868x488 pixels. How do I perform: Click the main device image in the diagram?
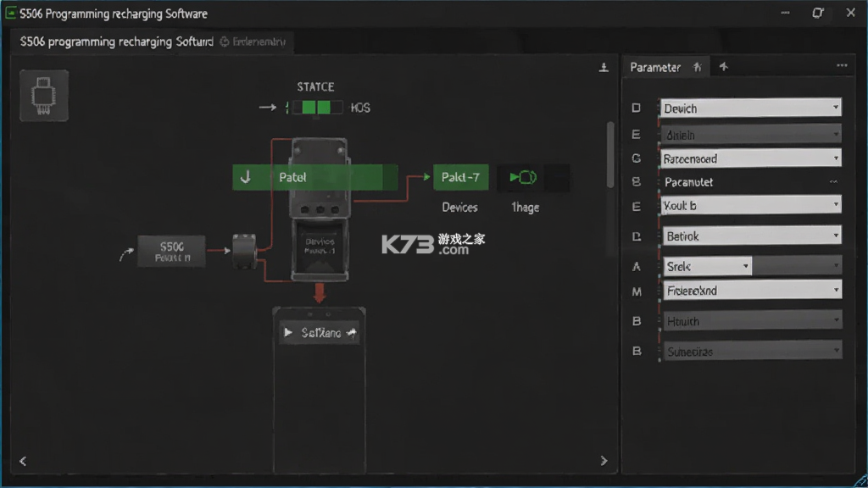320,210
